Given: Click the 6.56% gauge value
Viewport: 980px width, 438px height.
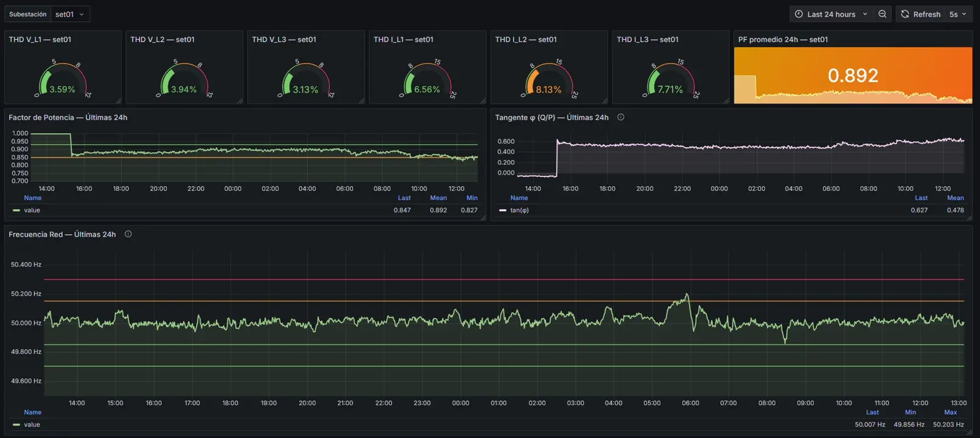Looking at the screenshot, I should coord(427,89).
